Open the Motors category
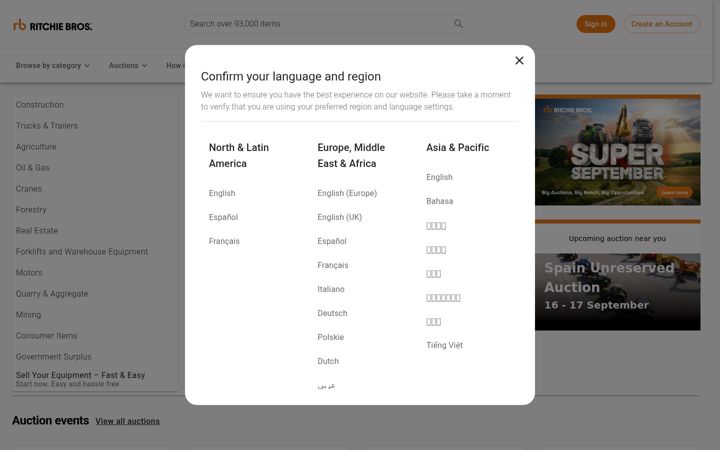 pos(28,273)
